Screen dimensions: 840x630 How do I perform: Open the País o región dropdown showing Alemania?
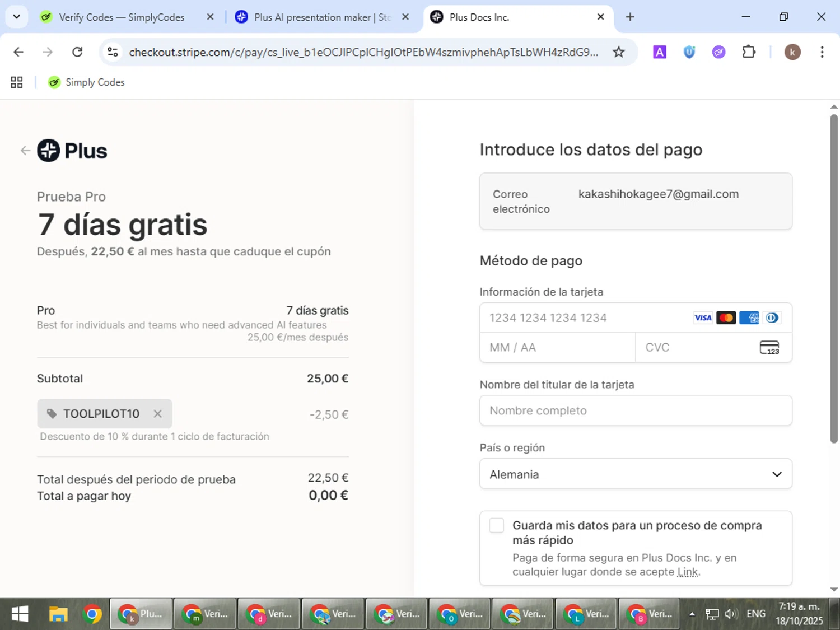coord(636,474)
